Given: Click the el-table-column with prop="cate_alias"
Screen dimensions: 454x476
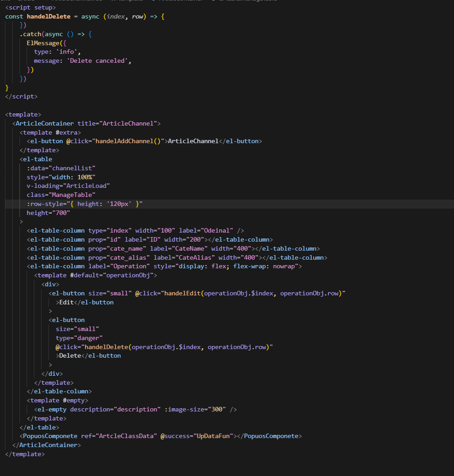Looking at the screenshot, I should coord(177,257).
